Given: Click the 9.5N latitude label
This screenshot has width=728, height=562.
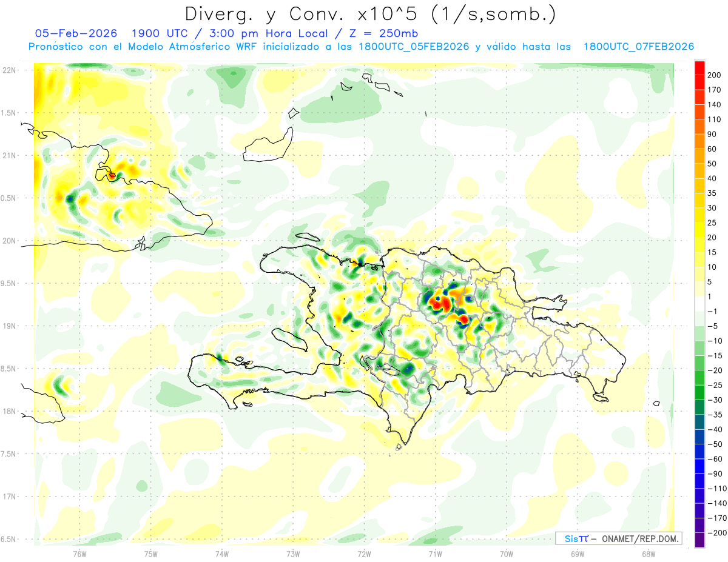Looking at the screenshot, I should pyautogui.click(x=8, y=284).
